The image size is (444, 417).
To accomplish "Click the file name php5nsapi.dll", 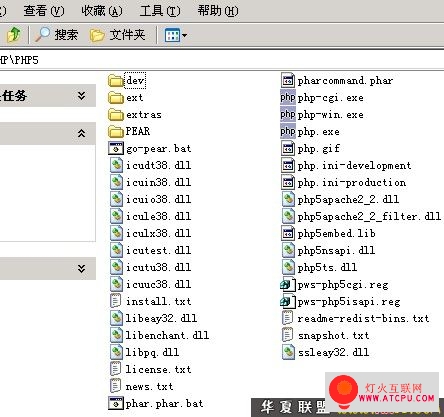I will pos(336,251).
